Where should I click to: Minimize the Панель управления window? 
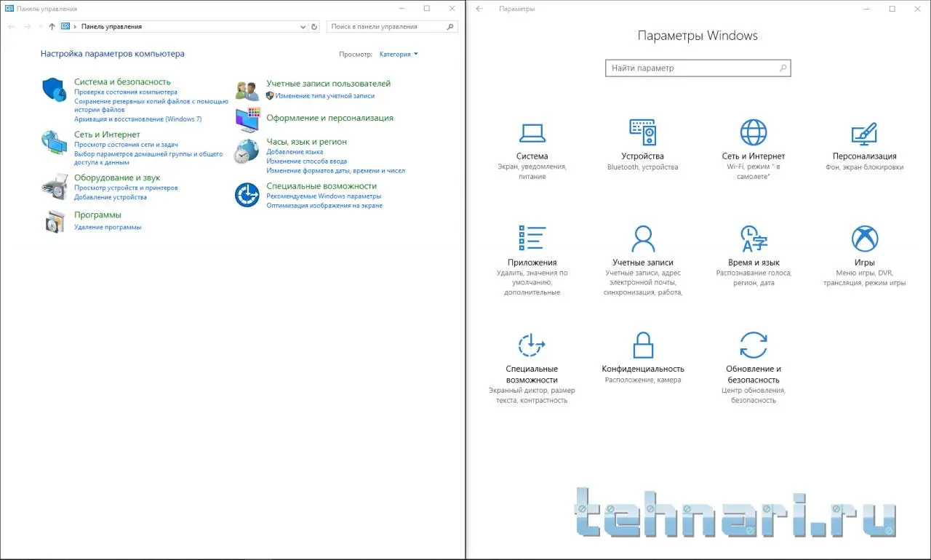(x=403, y=9)
